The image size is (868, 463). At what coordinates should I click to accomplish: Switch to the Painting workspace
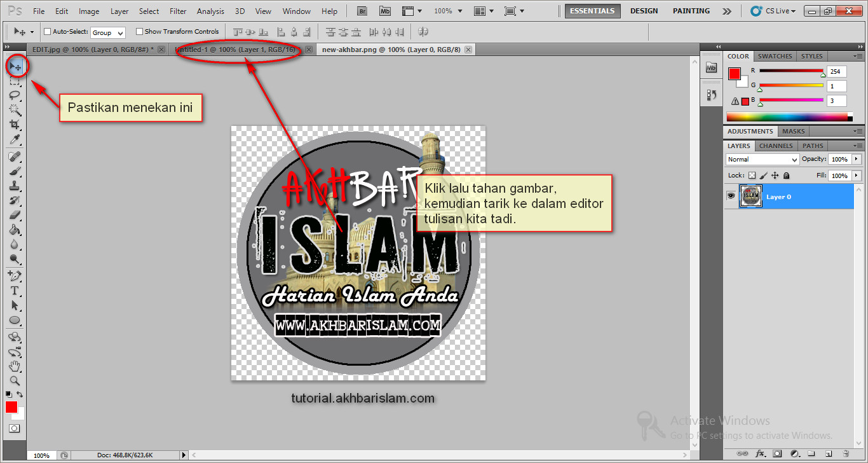click(x=691, y=11)
